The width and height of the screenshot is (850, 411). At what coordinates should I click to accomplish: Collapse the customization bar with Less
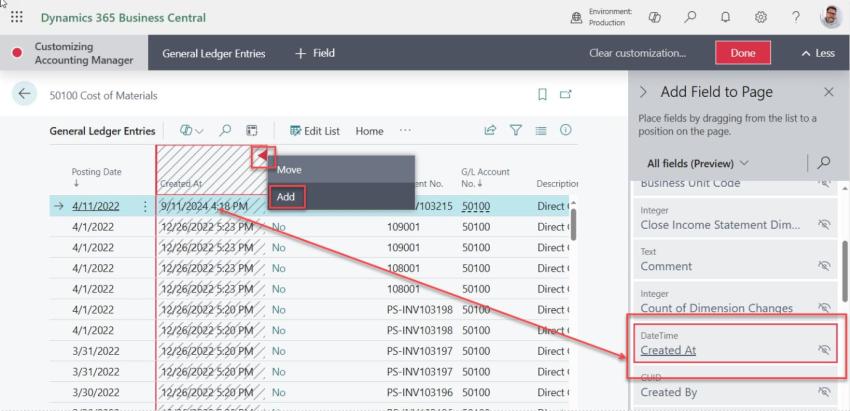(x=818, y=53)
